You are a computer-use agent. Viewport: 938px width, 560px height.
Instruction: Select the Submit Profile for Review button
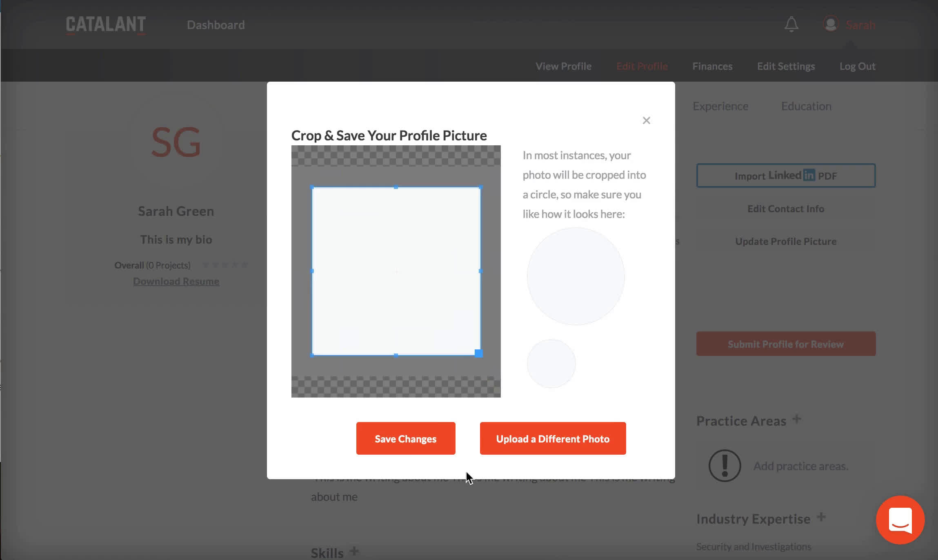(786, 344)
